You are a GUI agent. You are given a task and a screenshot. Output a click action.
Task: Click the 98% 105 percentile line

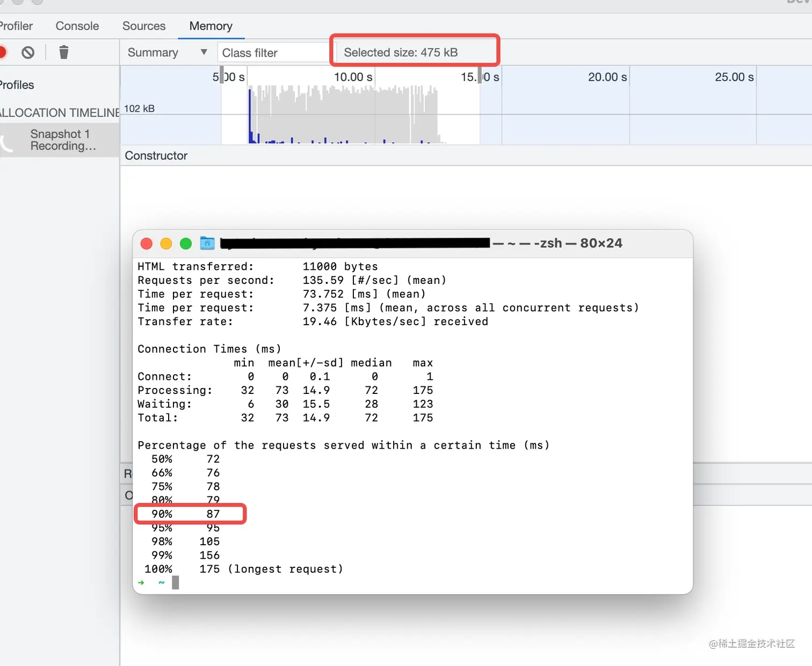pyautogui.click(x=185, y=541)
